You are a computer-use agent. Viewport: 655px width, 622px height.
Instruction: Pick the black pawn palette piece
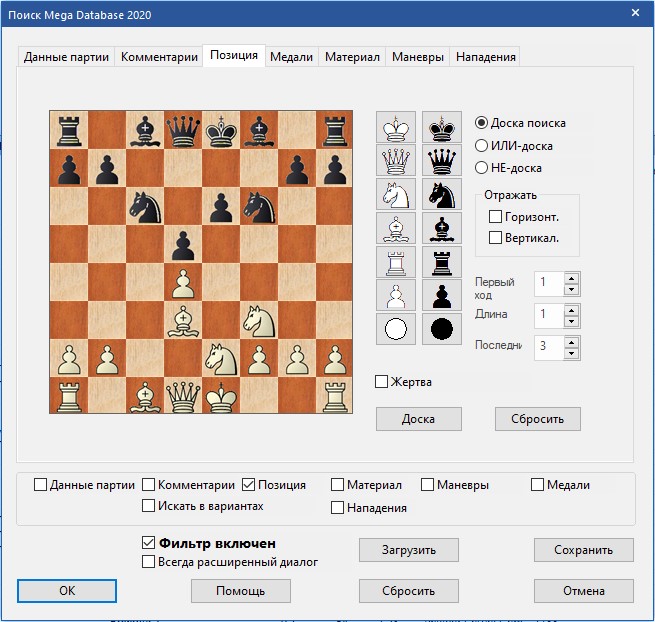click(441, 296)
